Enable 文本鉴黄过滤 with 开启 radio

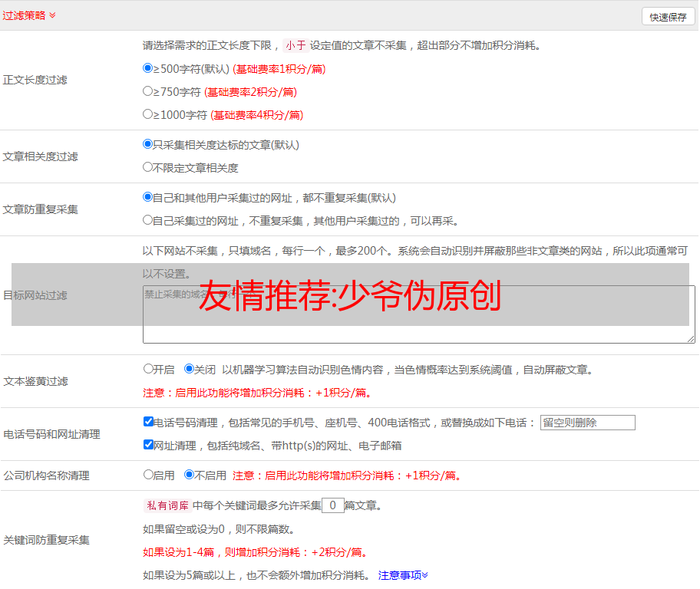pos(148,369)
